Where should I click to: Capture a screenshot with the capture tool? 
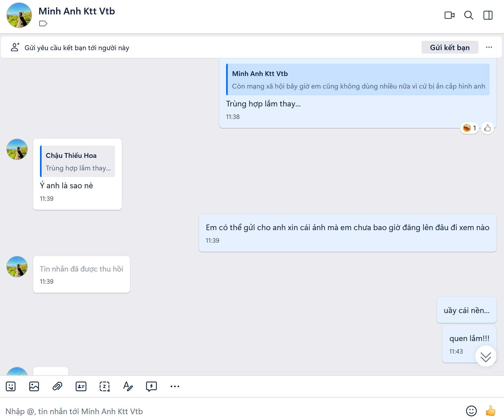pos(104,386)
